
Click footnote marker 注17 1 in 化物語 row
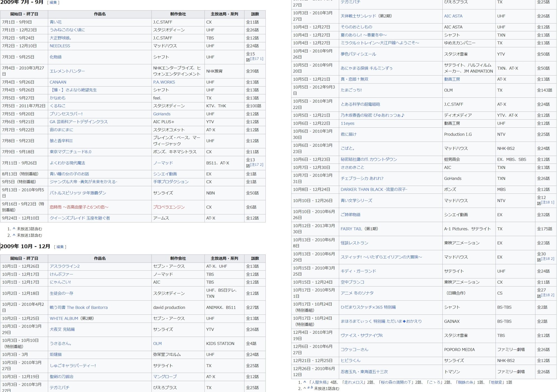[257, 59]
